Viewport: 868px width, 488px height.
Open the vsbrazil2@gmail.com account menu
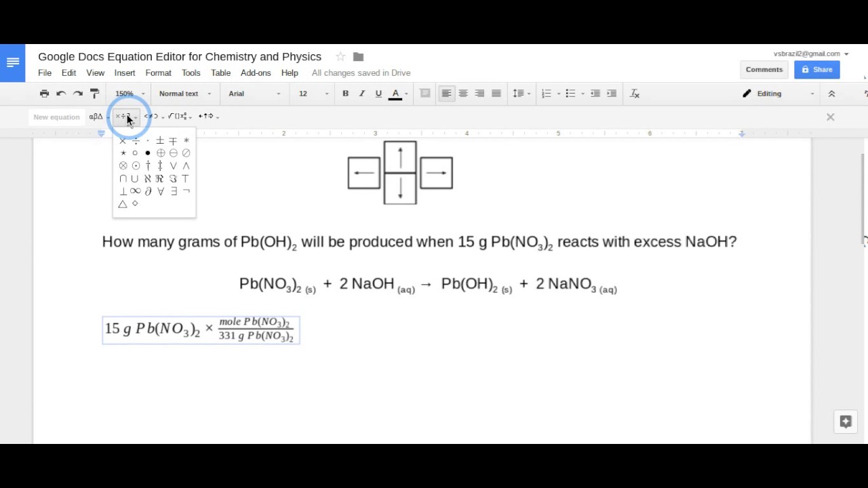[811, 54]
